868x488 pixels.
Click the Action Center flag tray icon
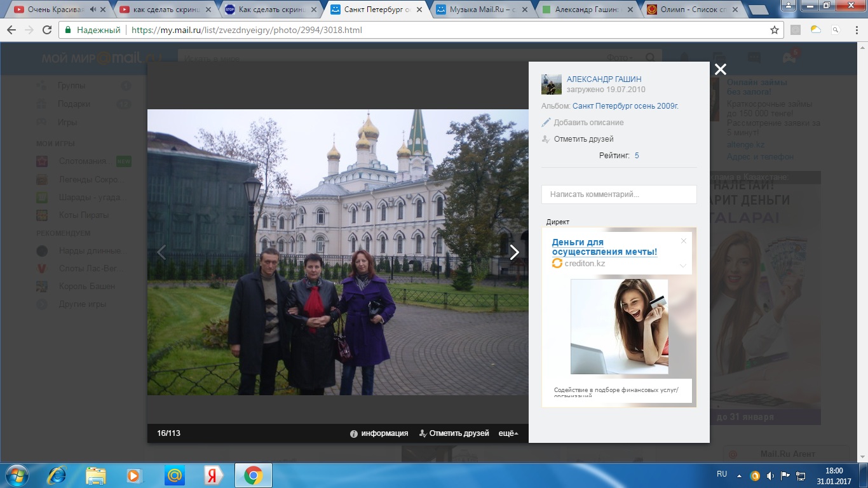(785, 475)
